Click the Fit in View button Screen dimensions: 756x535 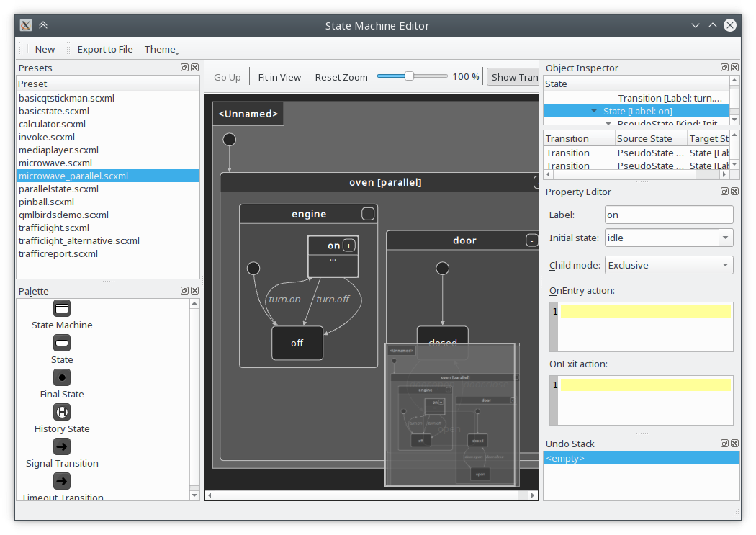[279, 77]
